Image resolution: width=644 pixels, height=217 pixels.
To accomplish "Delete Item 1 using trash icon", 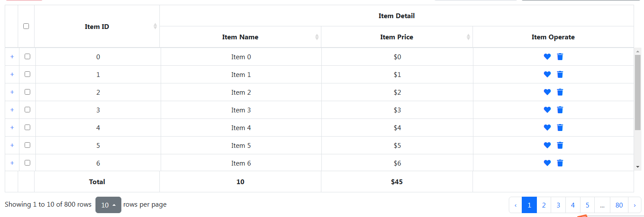I will (x=560, y=74).
